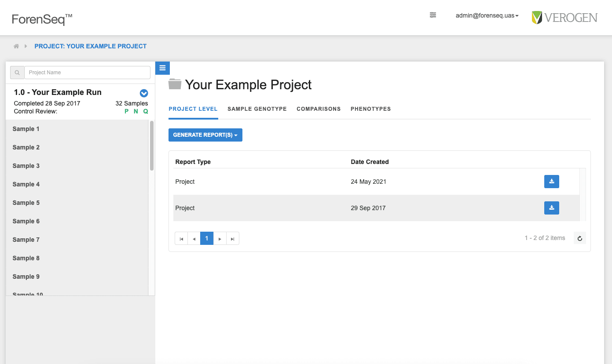This screenshot has width=612, height=364.
Task: Click the Verogen logo
Action: [x=564, y=18]
